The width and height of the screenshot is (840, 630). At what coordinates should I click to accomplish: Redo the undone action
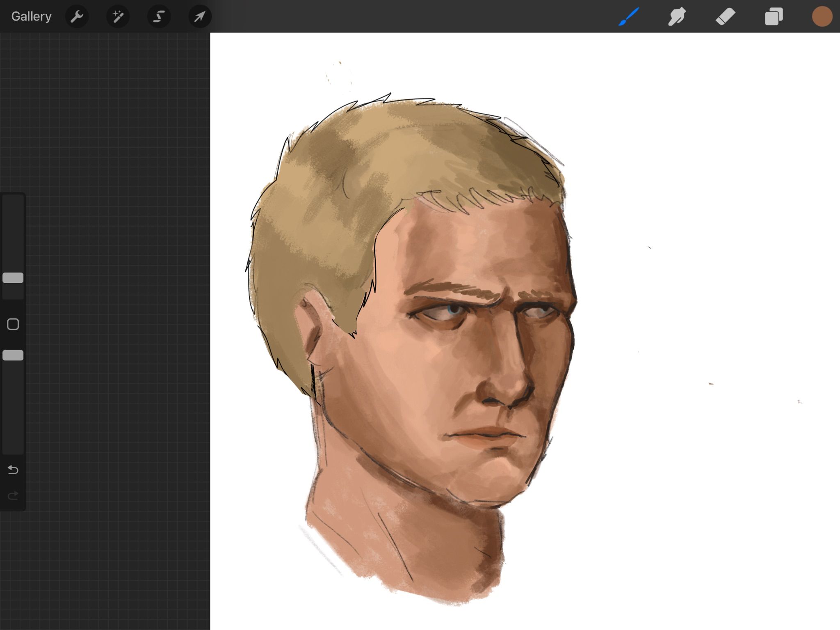click(x=13, y=496)
